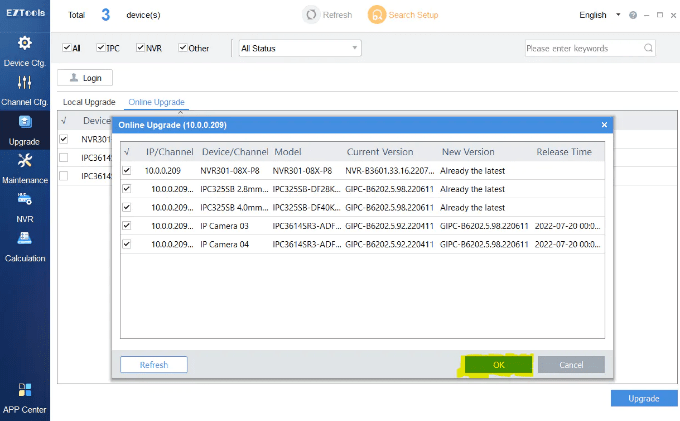Open the Calculation tool
The width and height of the screenshot is (680, 421).
click(24, 245)
